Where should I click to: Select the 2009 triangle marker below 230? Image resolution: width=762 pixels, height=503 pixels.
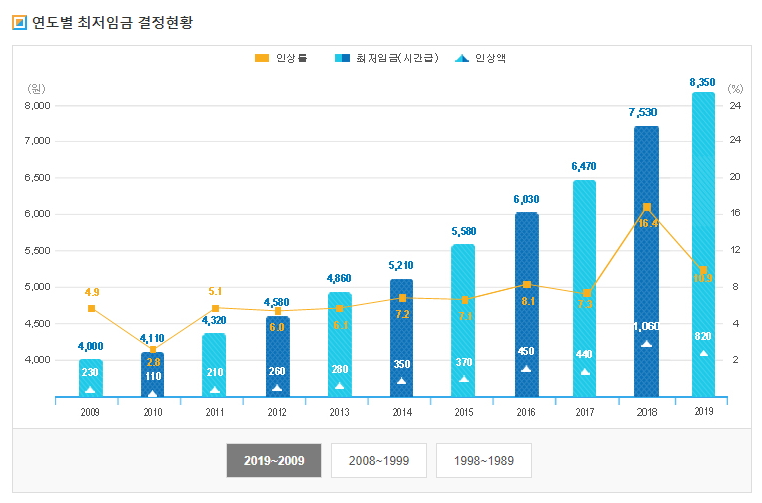click(91, 389)
